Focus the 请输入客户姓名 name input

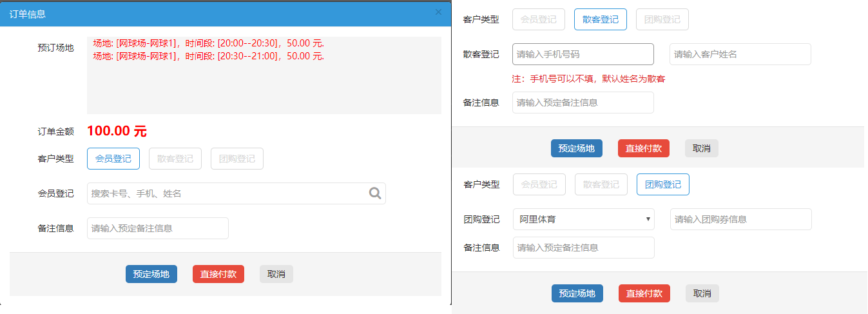point(740,54)
